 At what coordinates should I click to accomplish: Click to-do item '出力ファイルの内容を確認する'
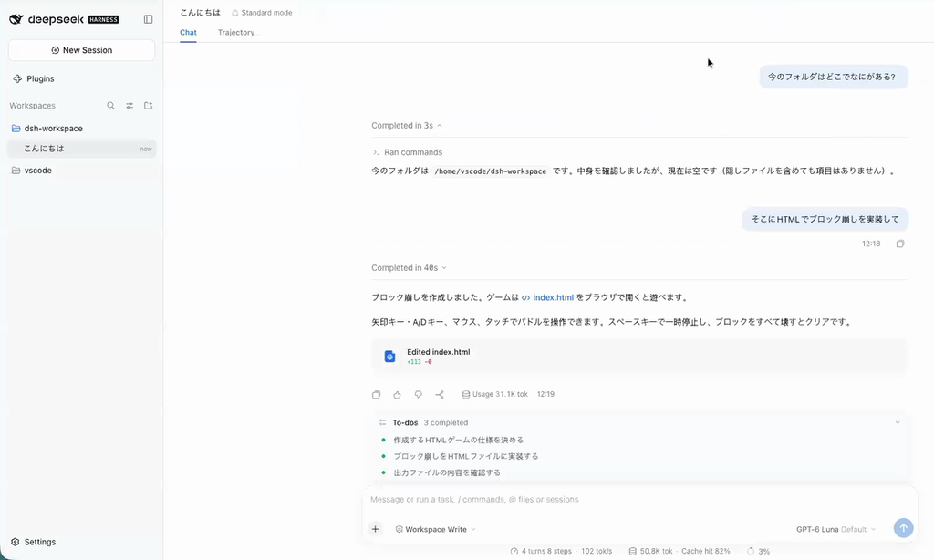pyautogui.click(x=447, y=472)
